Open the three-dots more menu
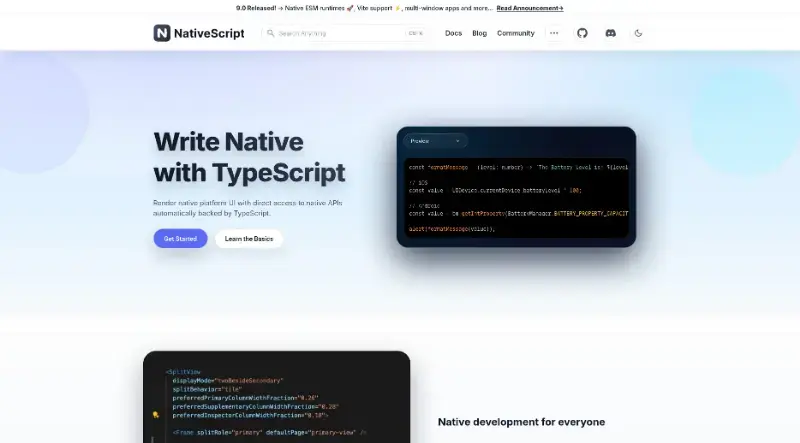This screenshot has height=443, width=800. pos(554,33)
